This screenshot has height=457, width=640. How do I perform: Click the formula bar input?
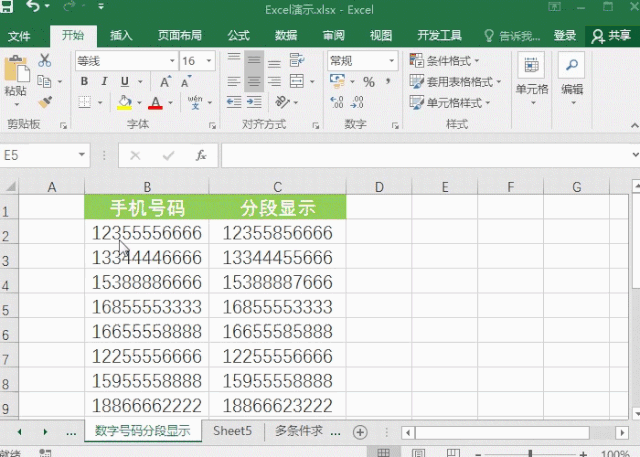[424, 155]
